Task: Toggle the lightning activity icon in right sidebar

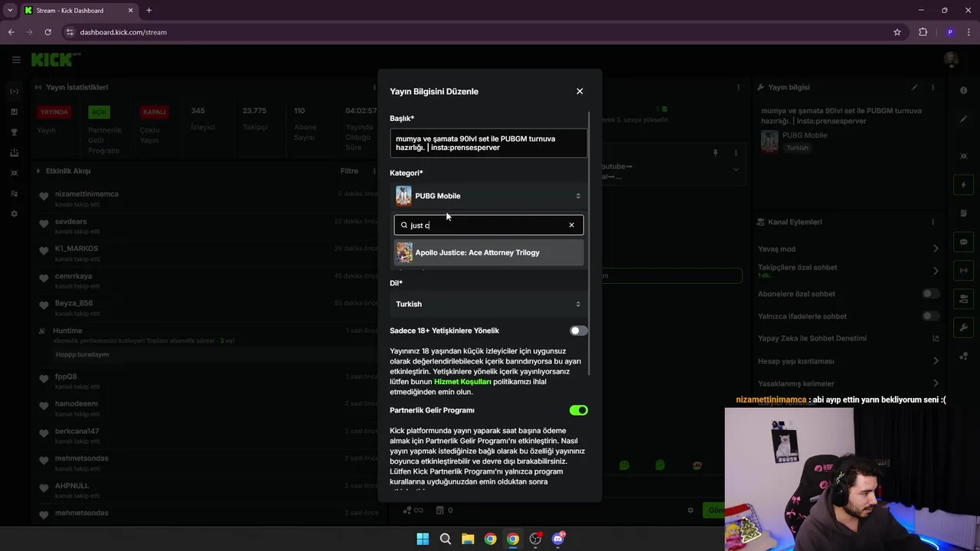Action: pyautogui.click(x=963, y=185)
